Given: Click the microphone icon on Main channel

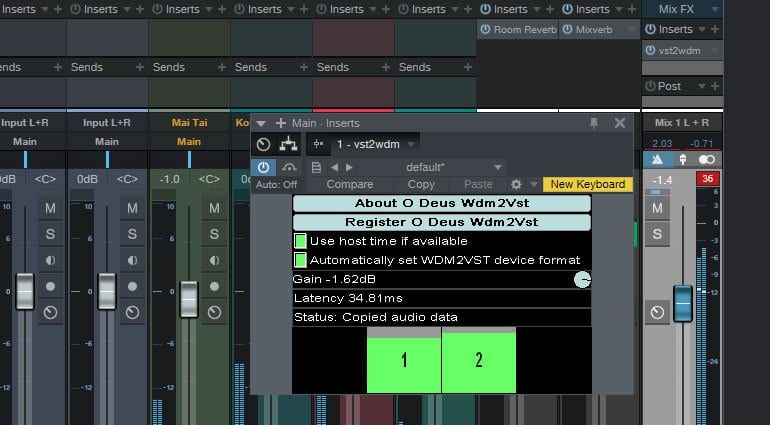Looking at the screenshot, I should pyautogui.click(x=683, y=160).
